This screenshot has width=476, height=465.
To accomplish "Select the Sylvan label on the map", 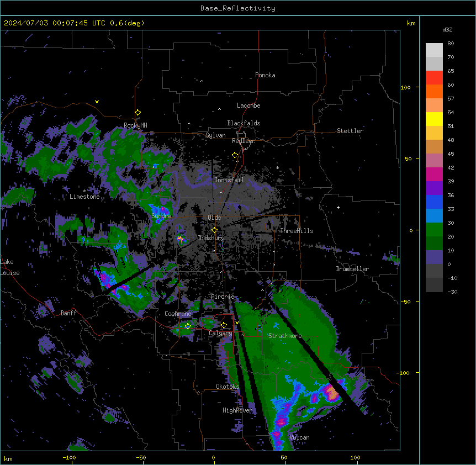I will [215, 135].
